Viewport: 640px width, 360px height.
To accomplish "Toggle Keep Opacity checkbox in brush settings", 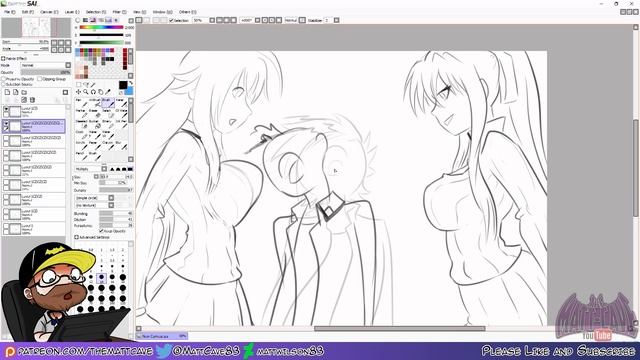I will [101, 231].
